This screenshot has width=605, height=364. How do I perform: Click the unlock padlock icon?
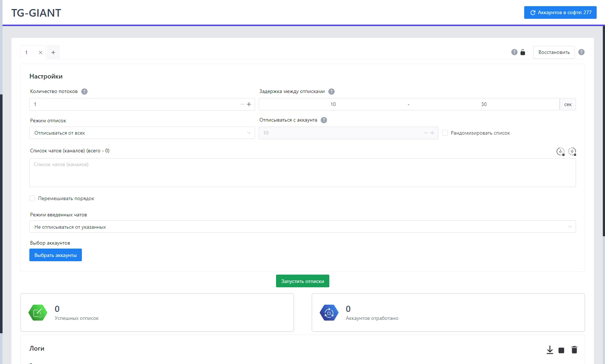[x=523, y=52]
